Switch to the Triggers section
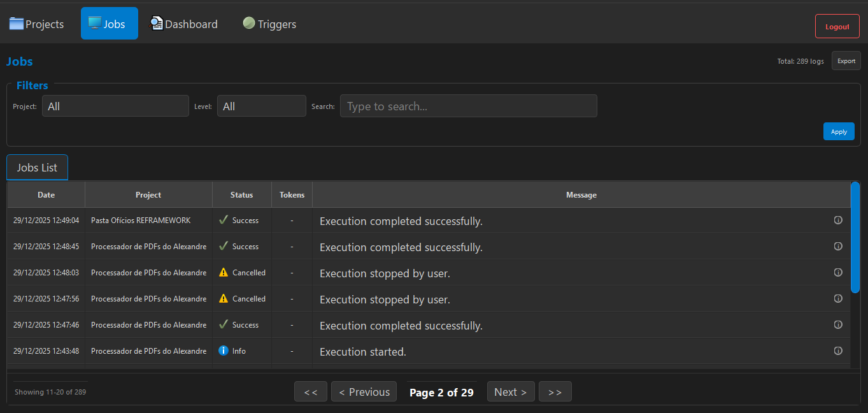The image size is (868, 413). tap(269, 24)
